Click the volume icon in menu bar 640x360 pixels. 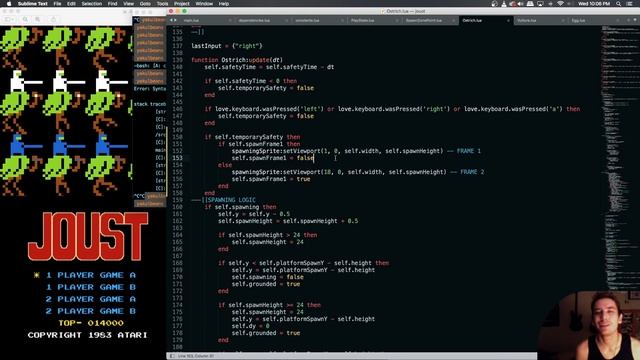(x=521, y=4)
